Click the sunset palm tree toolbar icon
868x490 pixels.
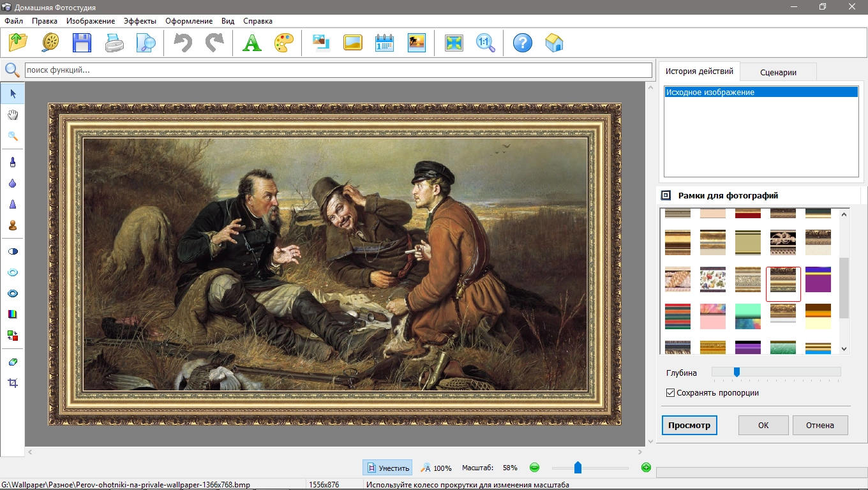pyautogui.click(x=417, y=43)
